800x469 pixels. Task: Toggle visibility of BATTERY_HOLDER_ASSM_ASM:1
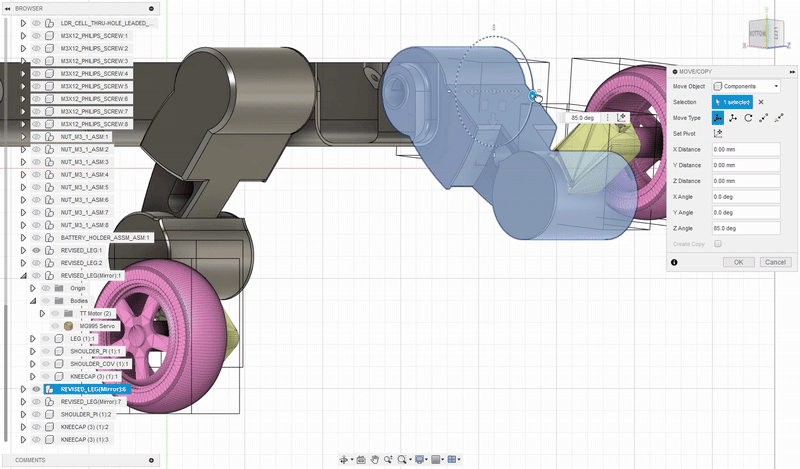point(36,238)
